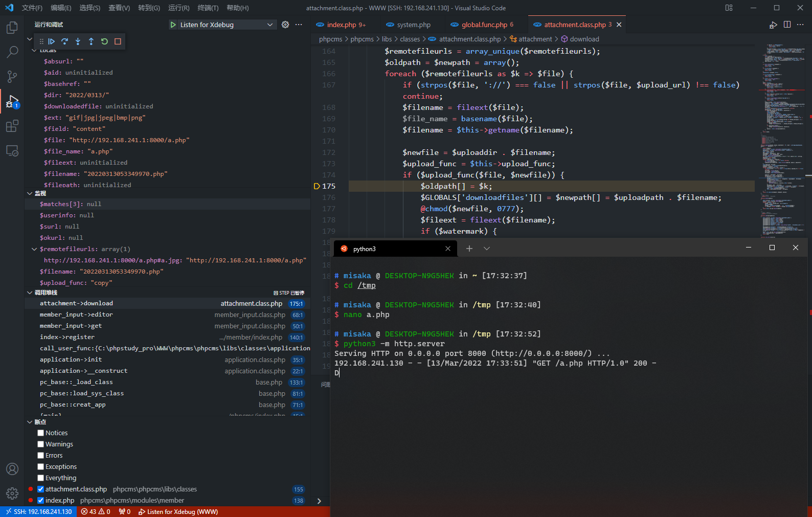This screenshot has width=812, height=517.
Task: Click the debug Step Out button
Action: click(x=91, y=41)
